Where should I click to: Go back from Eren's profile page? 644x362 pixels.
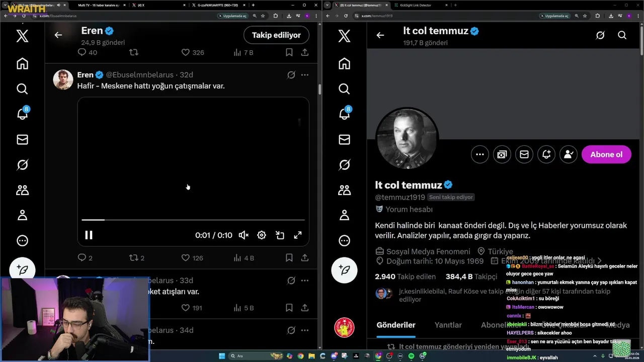tap(58, 35)
